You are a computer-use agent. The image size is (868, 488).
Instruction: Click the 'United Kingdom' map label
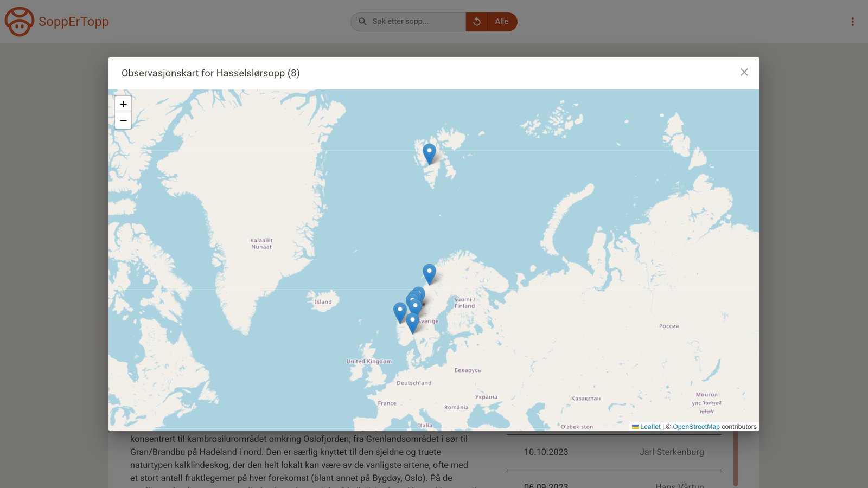(369, 362)
